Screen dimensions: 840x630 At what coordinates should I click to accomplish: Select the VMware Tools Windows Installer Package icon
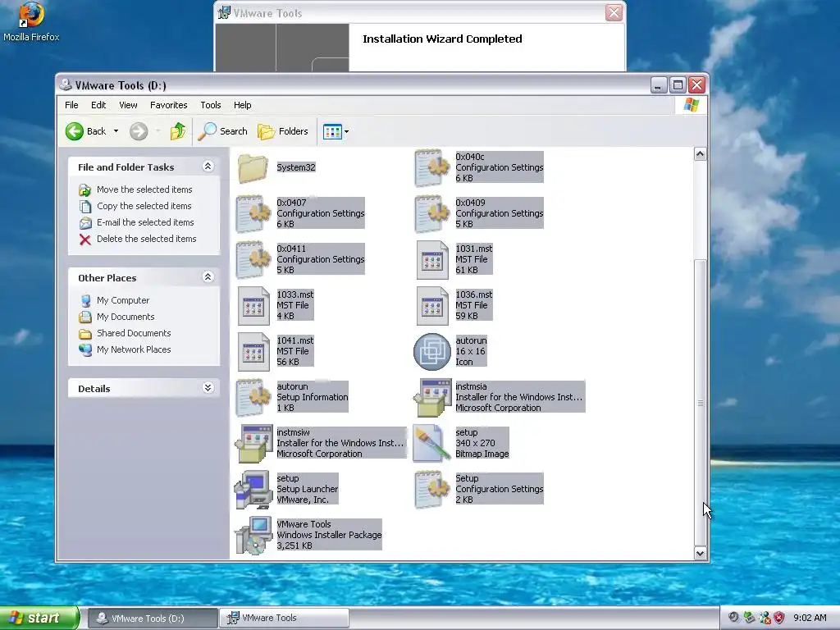pyautogui.click(x=253, y=535)
